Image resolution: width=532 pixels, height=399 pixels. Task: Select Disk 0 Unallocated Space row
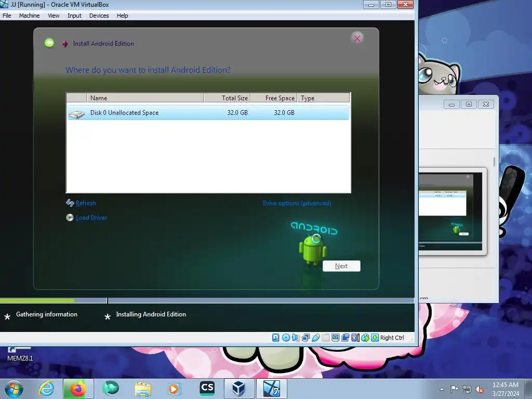[x=208, y=113]
